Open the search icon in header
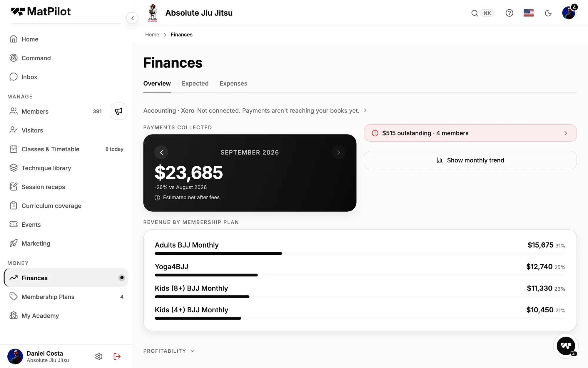588x368 pixels. [x=475, y=13]
